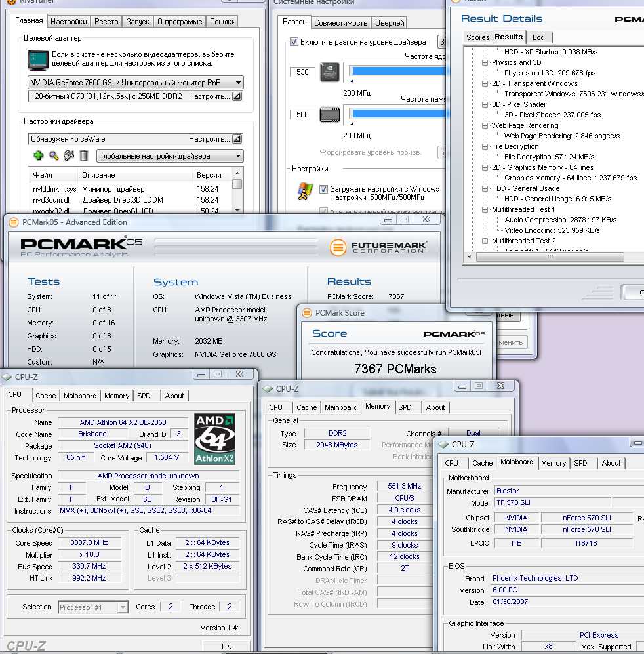This screenshot has height=654, width=644.
Task: Open the Совместимость tab in system settings
Action: click(341, 23)
